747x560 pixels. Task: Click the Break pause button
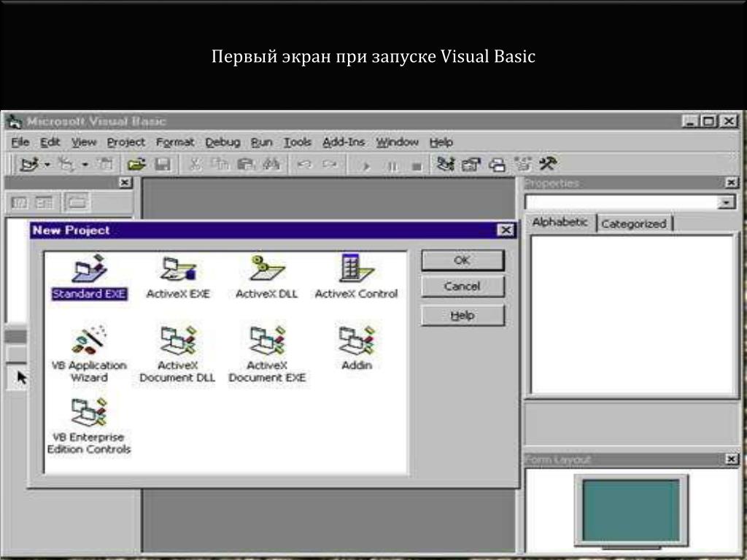click(392, 166)
